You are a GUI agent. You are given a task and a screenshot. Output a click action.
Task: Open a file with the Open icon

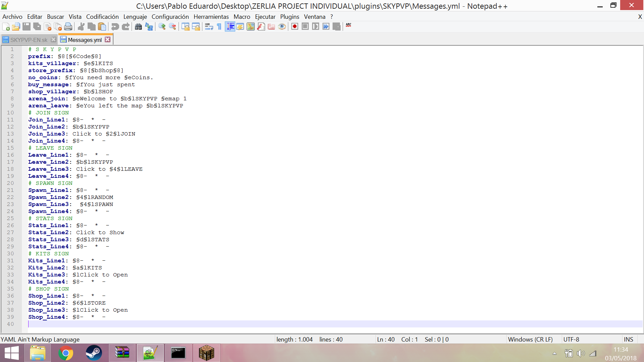point(16,27)
